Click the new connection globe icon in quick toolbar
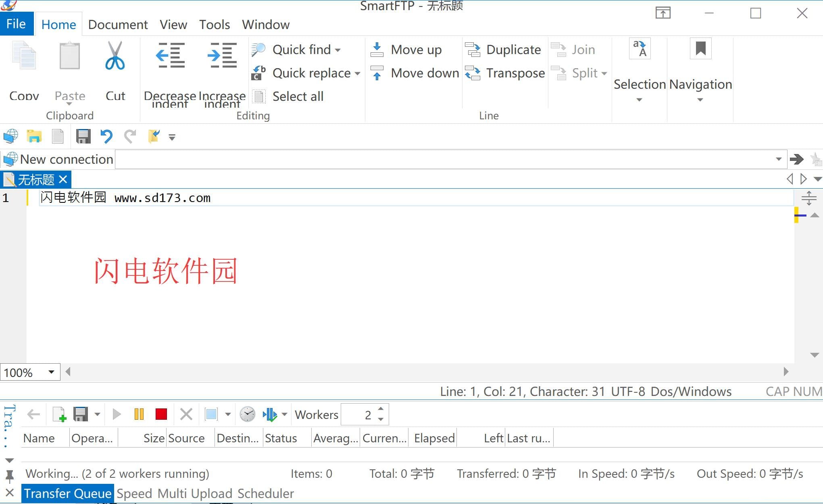823x504 pixels. 11,136
